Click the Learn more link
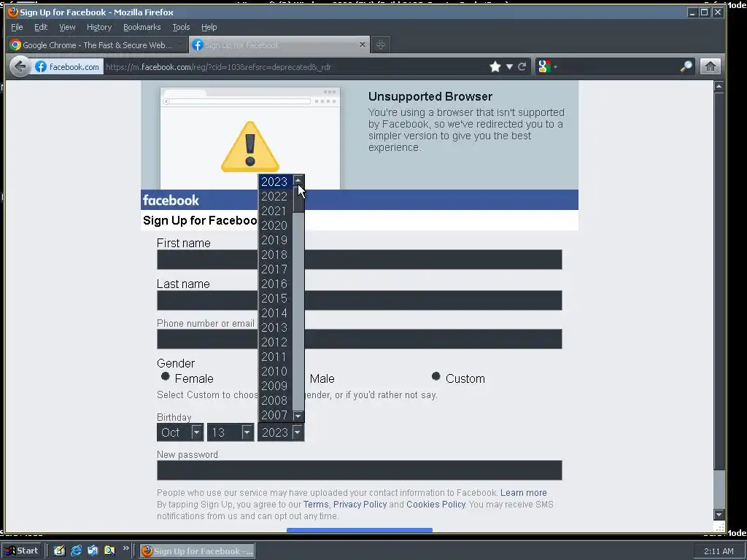 (x=523, y=492)
